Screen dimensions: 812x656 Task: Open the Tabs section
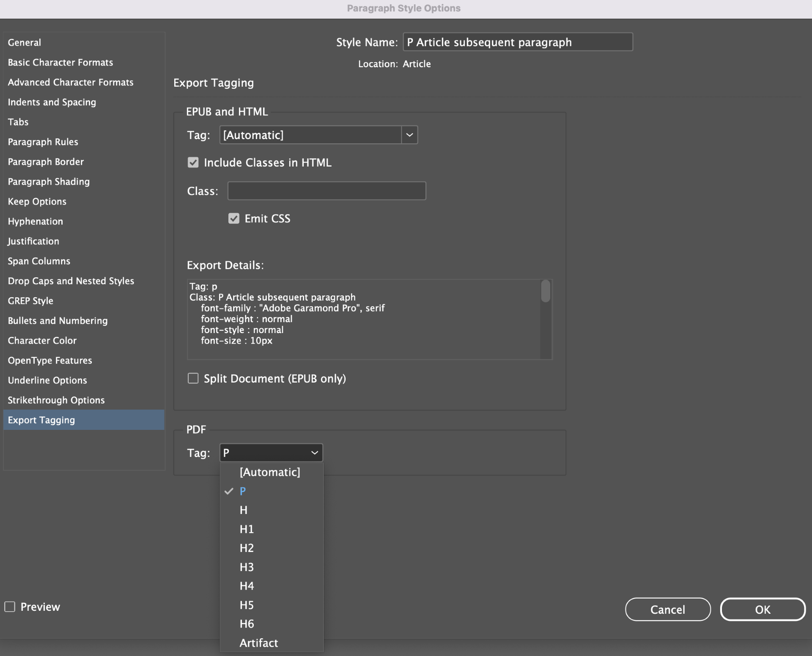pyautogui.click(x=18, y=122)
